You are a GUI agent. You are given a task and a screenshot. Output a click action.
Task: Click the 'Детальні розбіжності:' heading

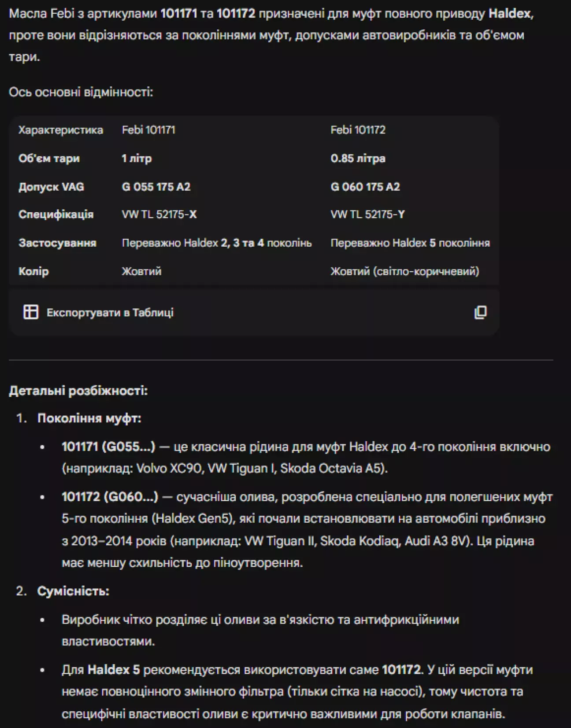click(78, 391)
